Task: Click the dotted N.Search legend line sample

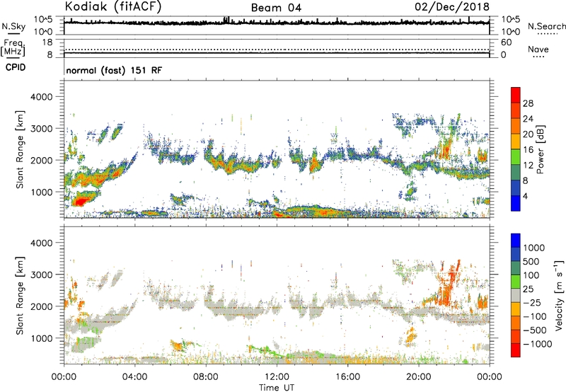Action: (x=548, y=34)
